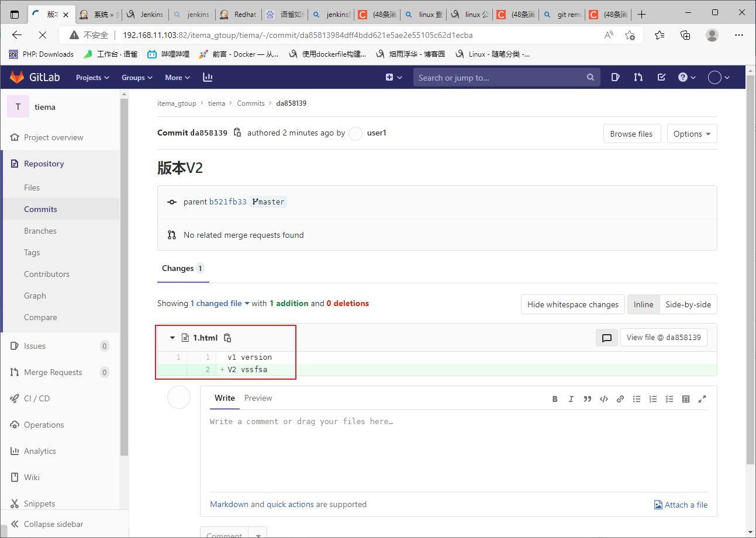Attach a file to the comment

pos(681,505)
